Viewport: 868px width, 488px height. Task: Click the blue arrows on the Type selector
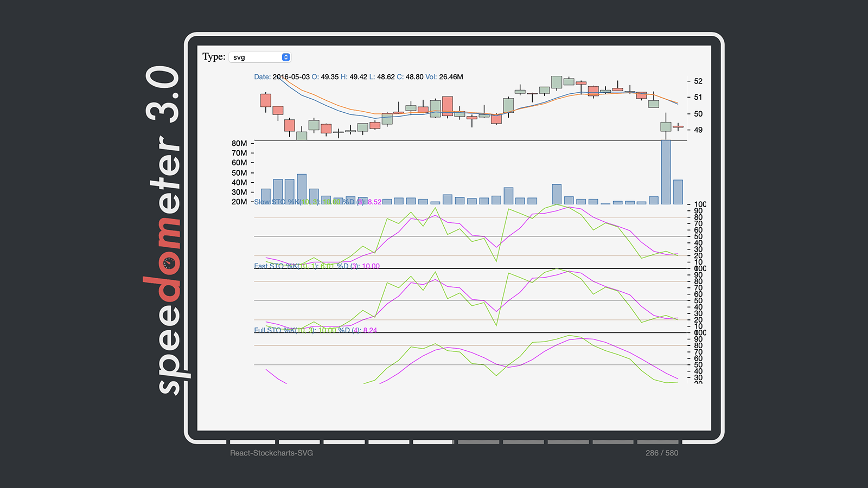286,57
